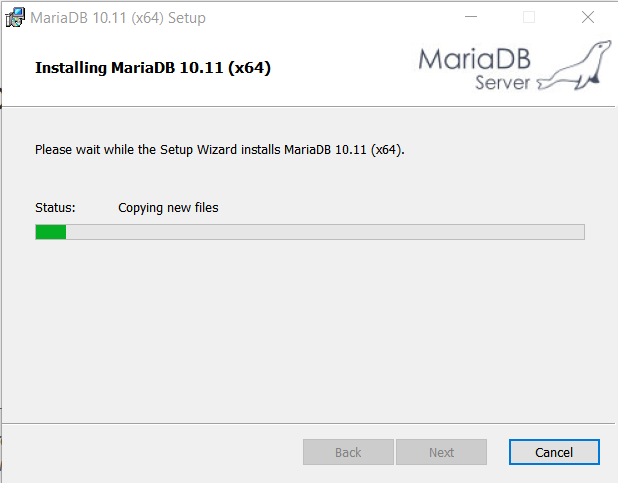The width and height of the screenshot is (618, 483).
Task: Click the separator line above the bottom buttons
Action: coord(308,421)
